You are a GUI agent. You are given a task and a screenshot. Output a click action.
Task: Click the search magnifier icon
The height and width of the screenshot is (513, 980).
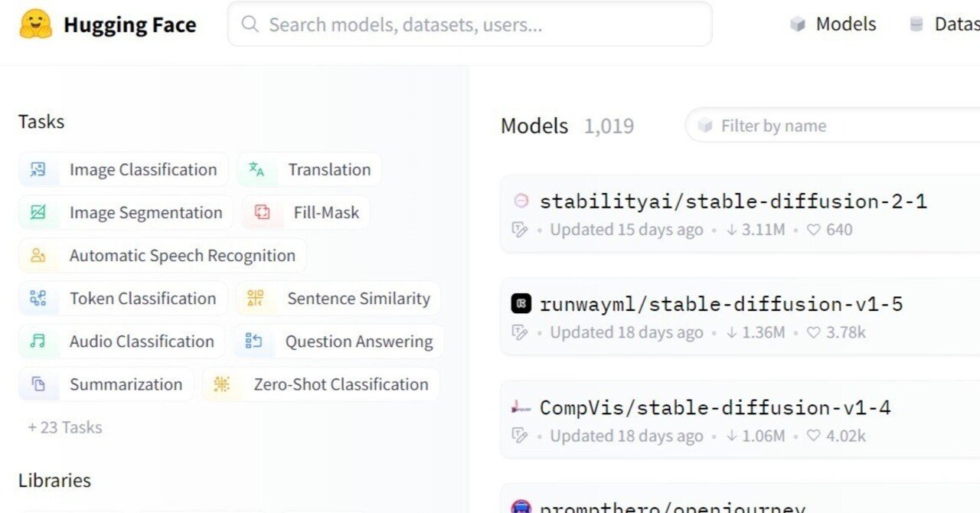click(x=250, y=25)
